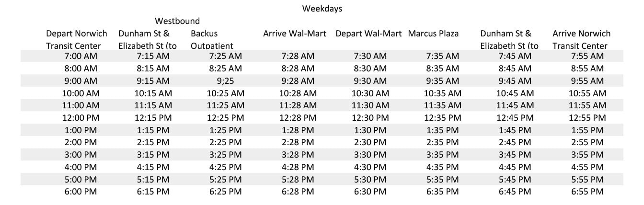
Task: Select the 10:30 AM Wal-Mart departure
Action: pos(369,93)
